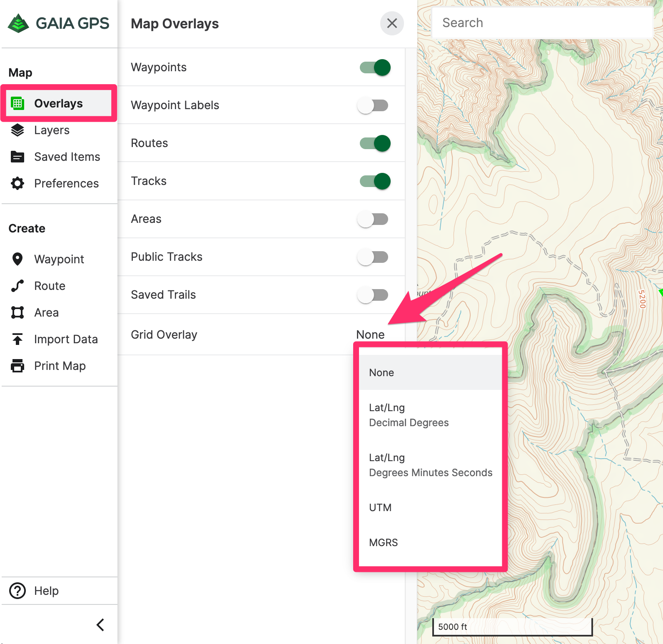Click the Saved Items folder icon
Image resolution: width=663 pixels, height=644 pixels.
coord(17,157)
